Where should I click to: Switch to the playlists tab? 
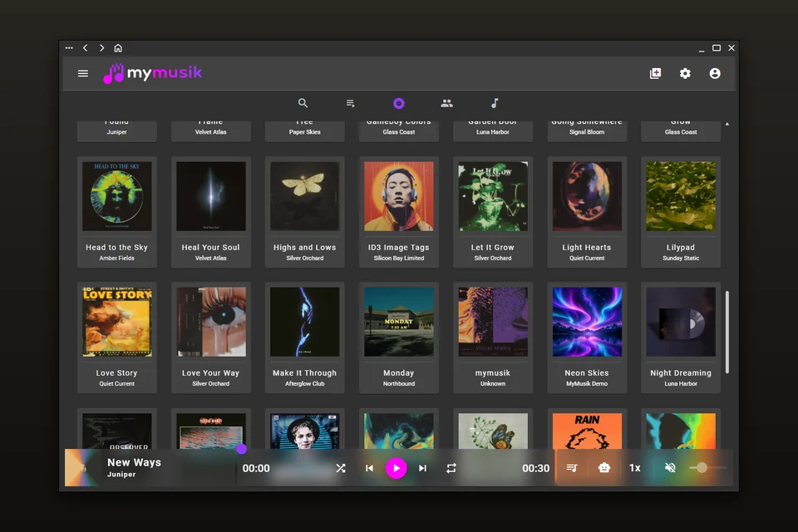pos(351,103)
